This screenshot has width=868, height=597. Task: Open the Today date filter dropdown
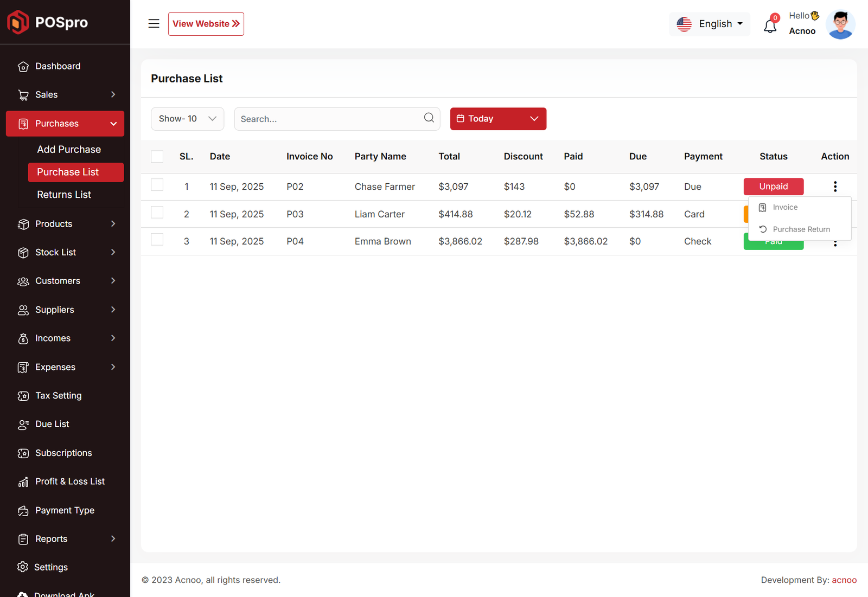pyautogui.click(x=497, y=119)
